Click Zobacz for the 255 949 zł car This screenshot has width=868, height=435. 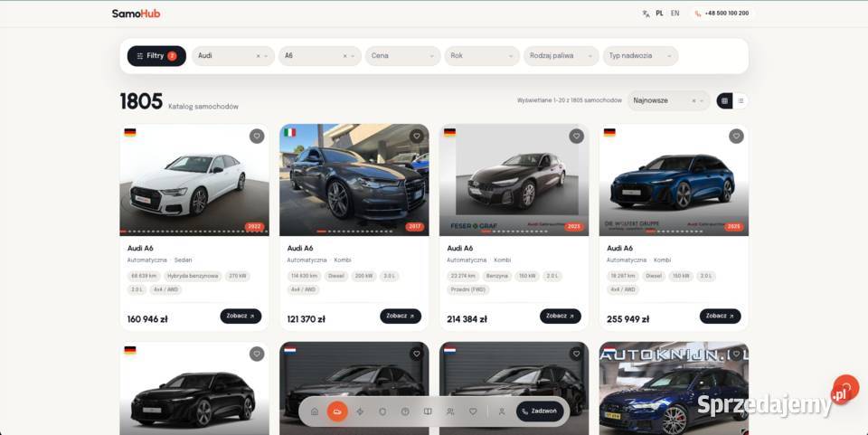721,316
